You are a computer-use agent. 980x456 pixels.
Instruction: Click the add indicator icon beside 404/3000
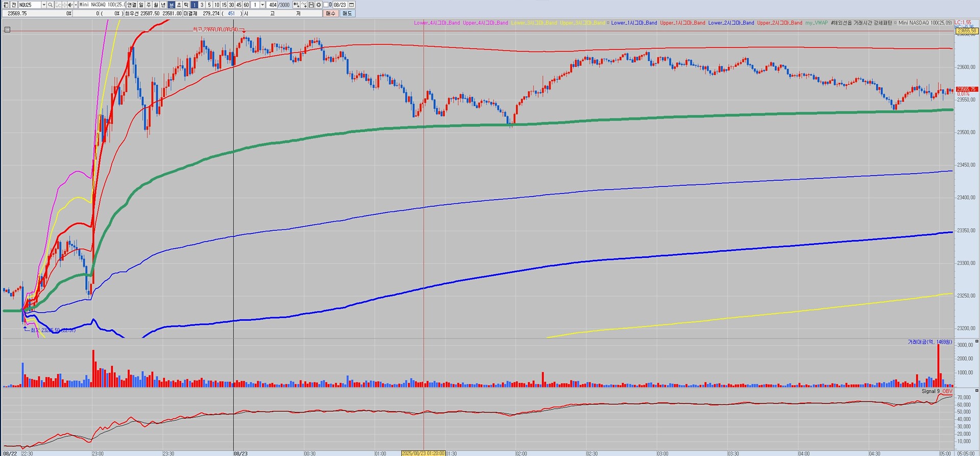click(296, 5)
